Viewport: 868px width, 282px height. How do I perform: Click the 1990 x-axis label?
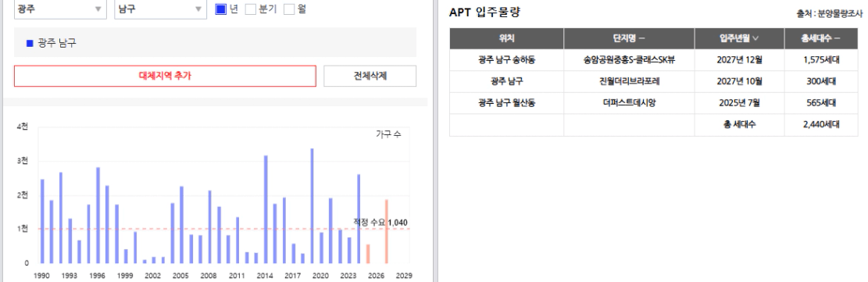41,275
